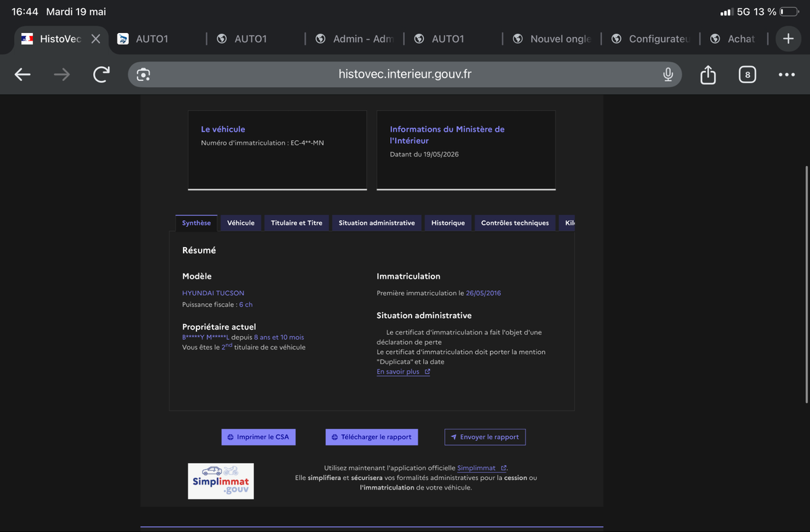Add a new tab with the plus icon
The image size is (810, 532).
click(x=788, y=38)
